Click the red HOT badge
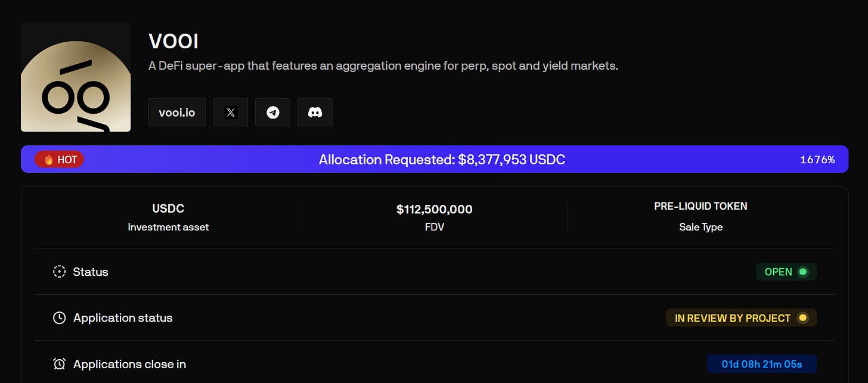The image size is (868, 383). 59,160
